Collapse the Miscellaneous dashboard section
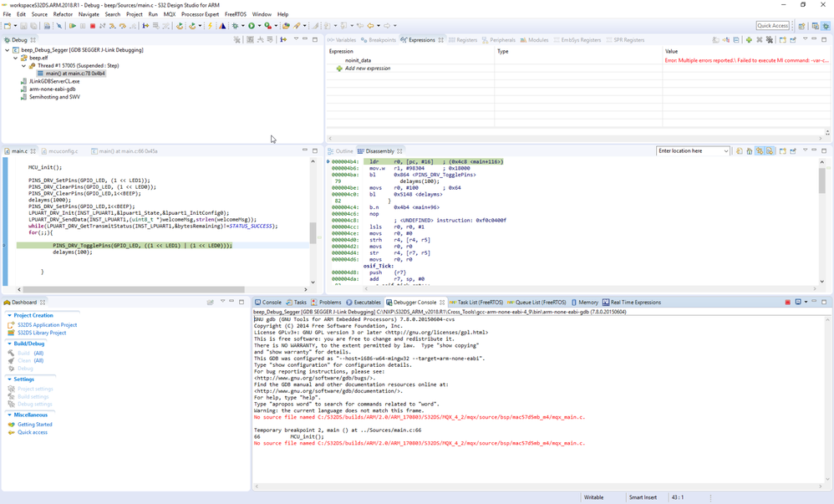Screen dimensions: 834x504 point(9,415)
